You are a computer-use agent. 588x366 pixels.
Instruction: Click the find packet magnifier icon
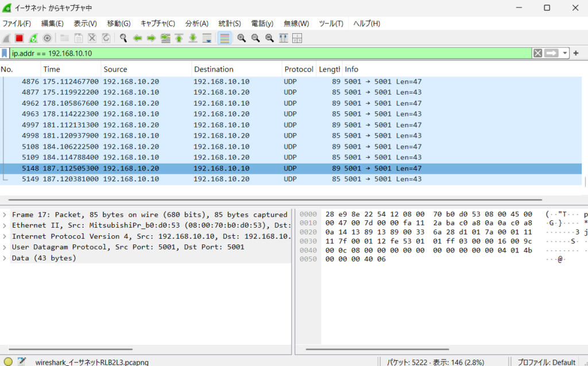tap(123, 38)
